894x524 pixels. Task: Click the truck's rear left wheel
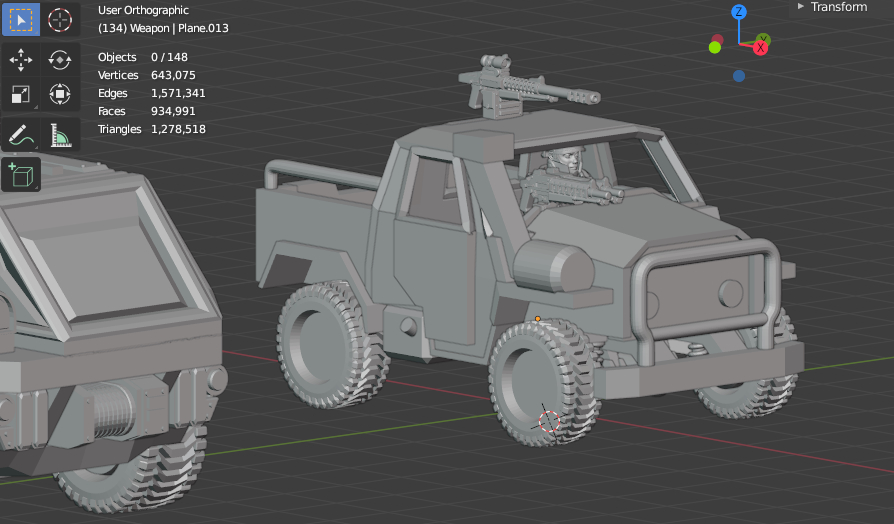tap(332, 344)
